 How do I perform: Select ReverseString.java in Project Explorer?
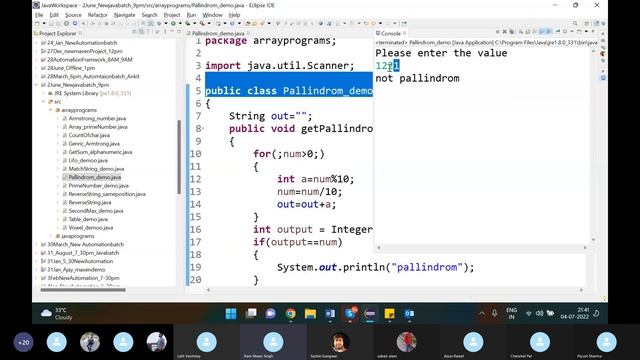point(90,202)
